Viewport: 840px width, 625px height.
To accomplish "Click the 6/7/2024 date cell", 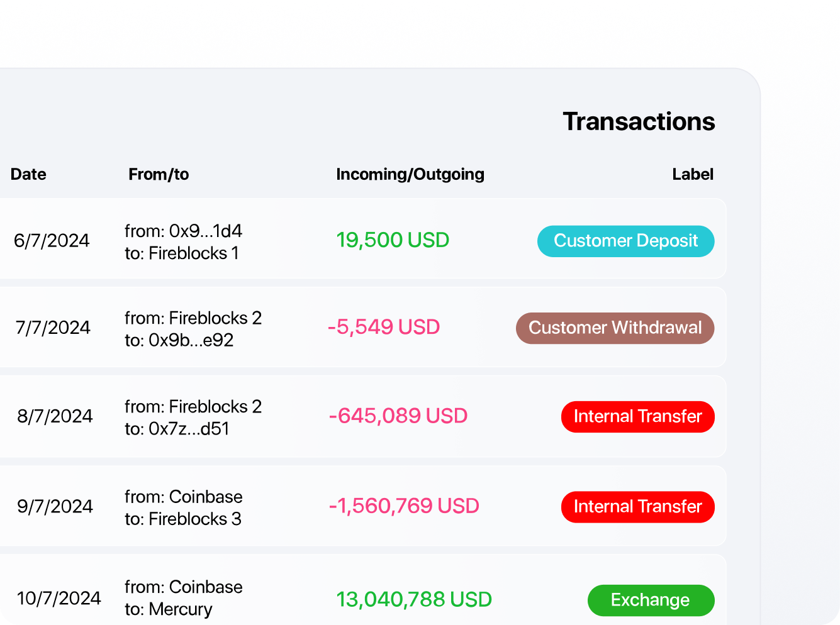I will pyautogui.click(x=52, y=241).
